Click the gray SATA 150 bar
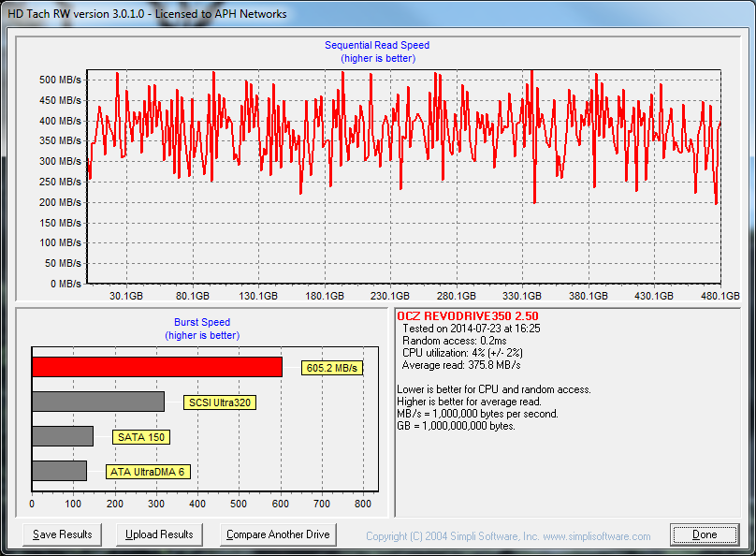The image size is (756, 556). click(63, 436)
